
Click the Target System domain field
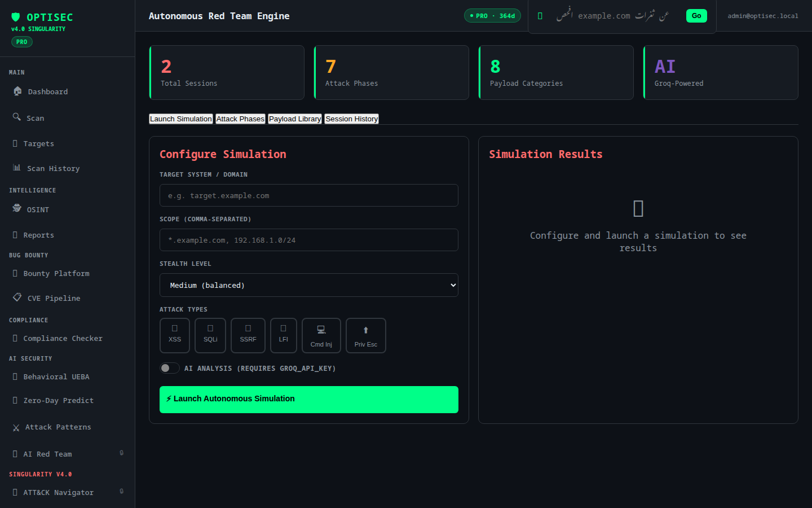[309, 195]
